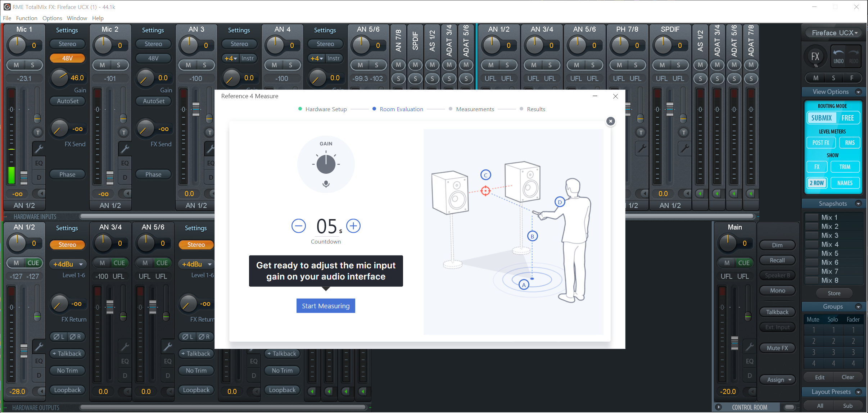Click the Start Measuring button
Screen dimensions: 868x413
click(x=326, y=306)
